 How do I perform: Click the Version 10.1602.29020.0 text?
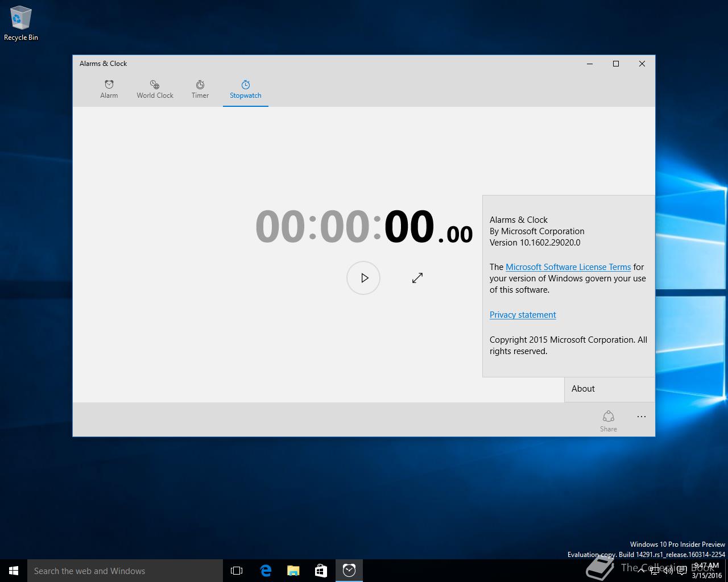(x=535, y=243)
